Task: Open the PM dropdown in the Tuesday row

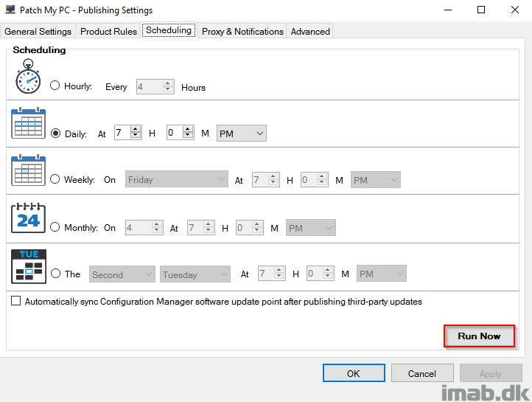Action: tap(382, 274)
